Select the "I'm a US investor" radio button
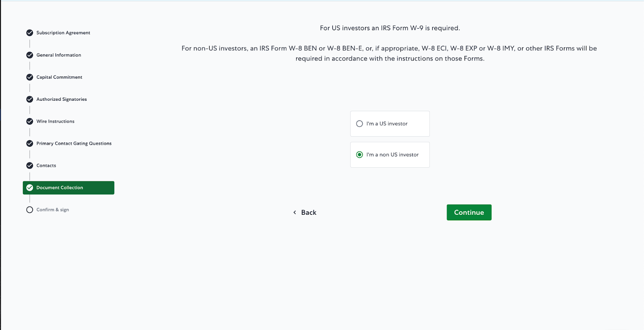The height and width of the screenshot is (330, 644). [x=359, y=124]
